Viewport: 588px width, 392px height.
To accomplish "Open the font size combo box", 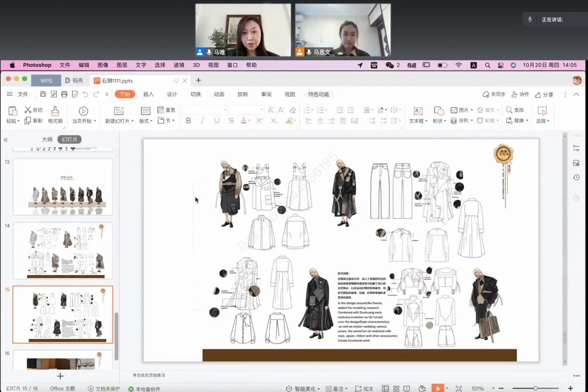I will click(x=246, y=110).
